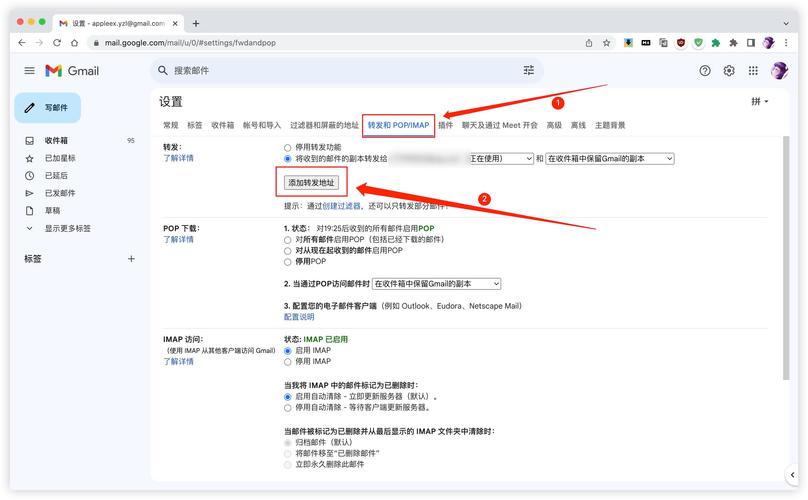Select the 停用 IMAP radio button

[288, 362]
